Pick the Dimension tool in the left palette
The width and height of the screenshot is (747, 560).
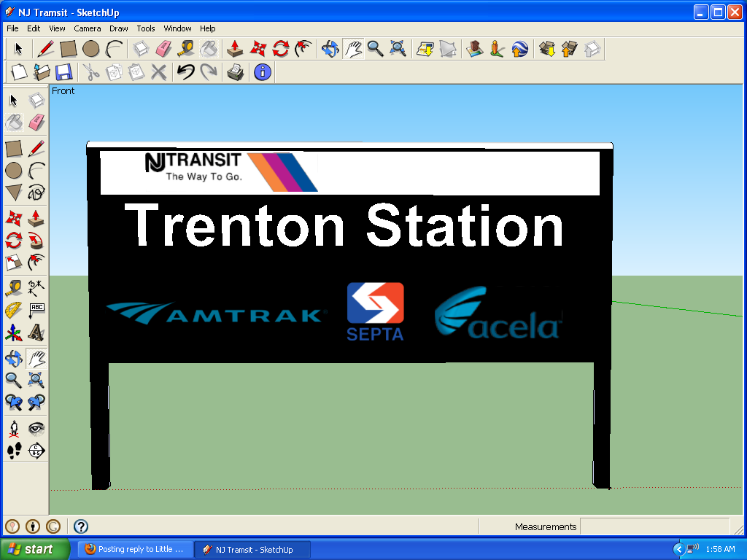pyautogui.click(x=36, y=287)
